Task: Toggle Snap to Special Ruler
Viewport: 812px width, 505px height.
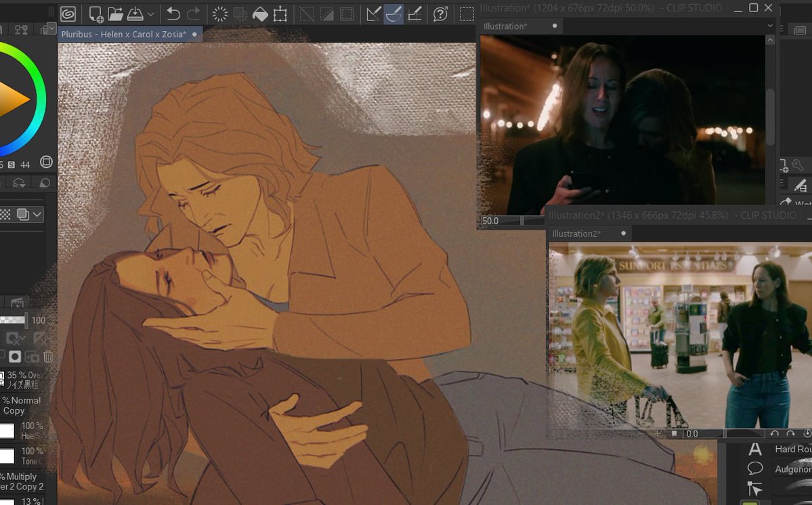Action: coord(393,14)
